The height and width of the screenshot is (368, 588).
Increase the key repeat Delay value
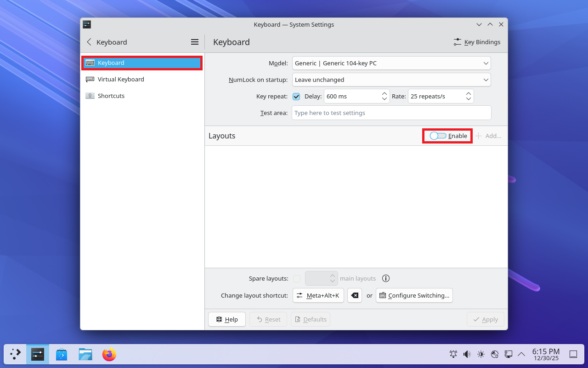pyautogui.click(x=384, y=93)
